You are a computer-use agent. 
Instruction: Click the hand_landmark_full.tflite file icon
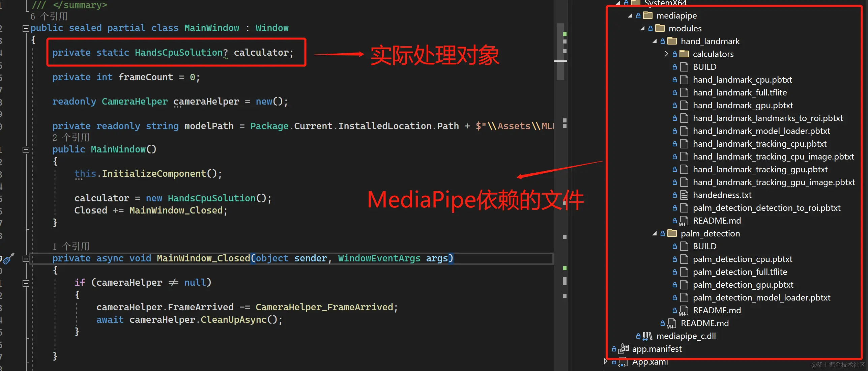[684, 92]
